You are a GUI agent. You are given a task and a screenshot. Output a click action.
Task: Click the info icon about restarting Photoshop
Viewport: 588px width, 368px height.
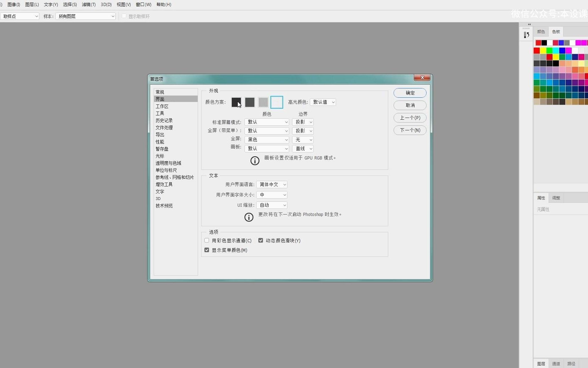249,217
